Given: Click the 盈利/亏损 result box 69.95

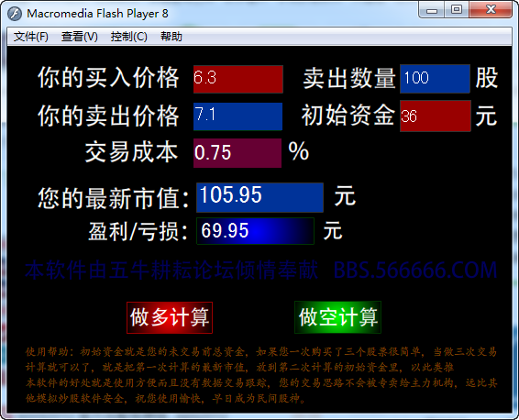Looking at the screenshot, I should (x=255, y=231).
